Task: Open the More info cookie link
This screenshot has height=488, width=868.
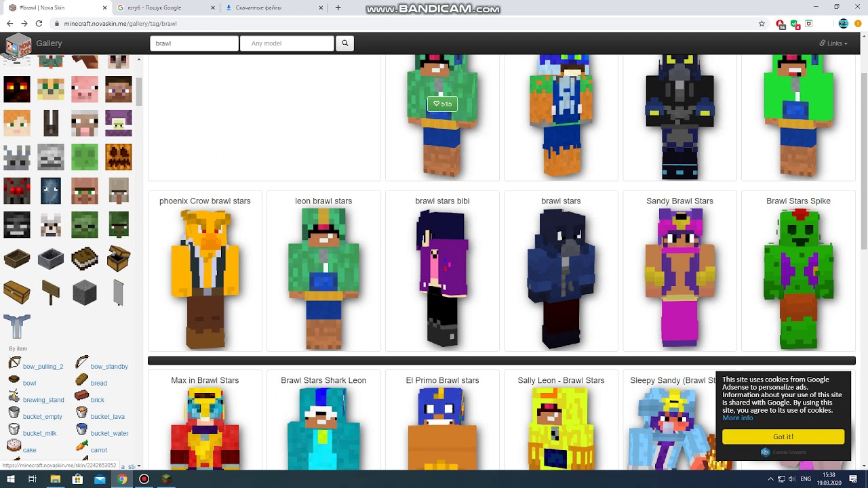Action: (738, 418)
